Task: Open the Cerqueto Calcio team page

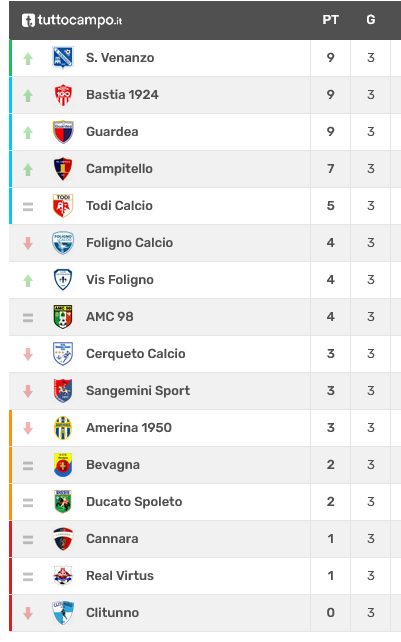Action: point(136,354)
